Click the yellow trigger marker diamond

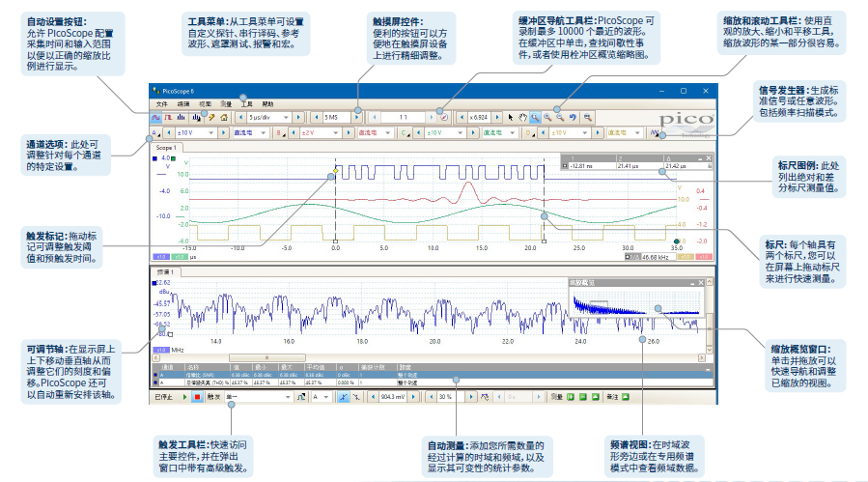336,169
